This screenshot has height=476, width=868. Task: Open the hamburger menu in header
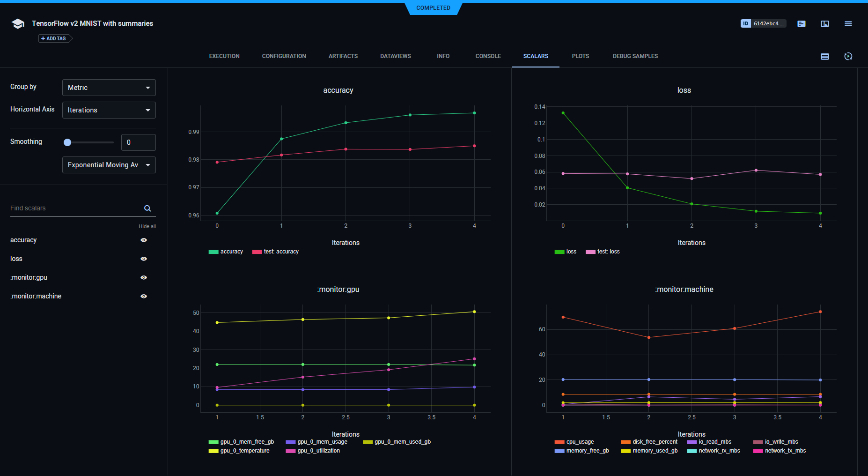click(x=848, y=23)
